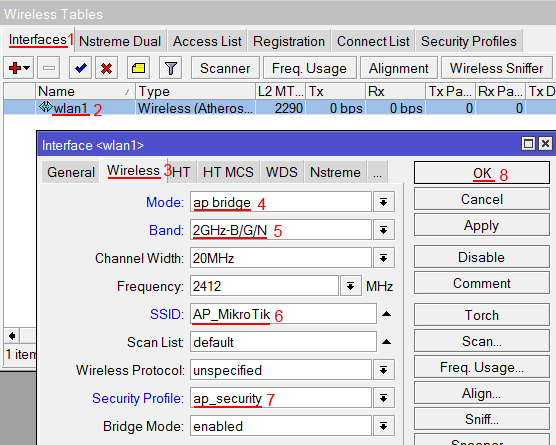Screen dimensions: 556x445
Task: Maximize the Interface wlan1 dialog
Action: tap(528, 144)
